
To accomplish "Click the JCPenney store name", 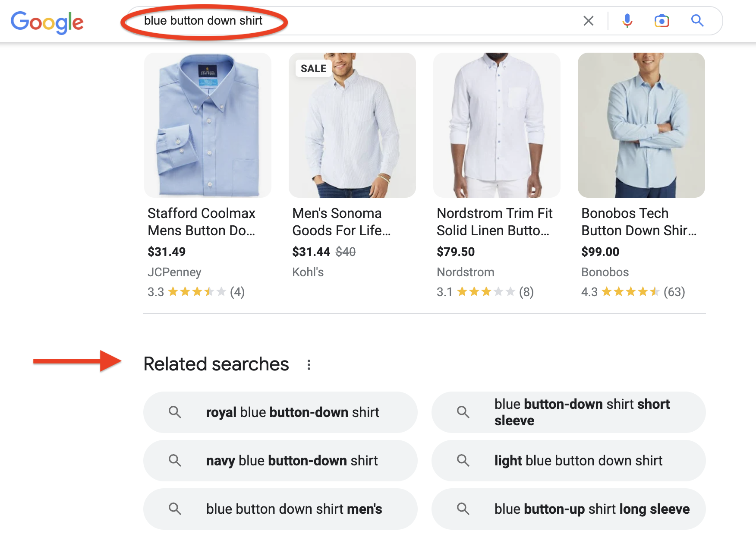I will coord(174,272).
